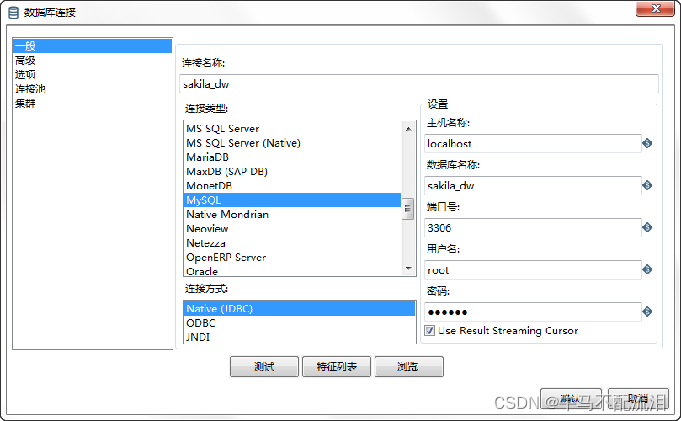The width and height of the screenshot is (681, 421).
Task: Click the variable icon beside password field
Action: coord(647,312)
